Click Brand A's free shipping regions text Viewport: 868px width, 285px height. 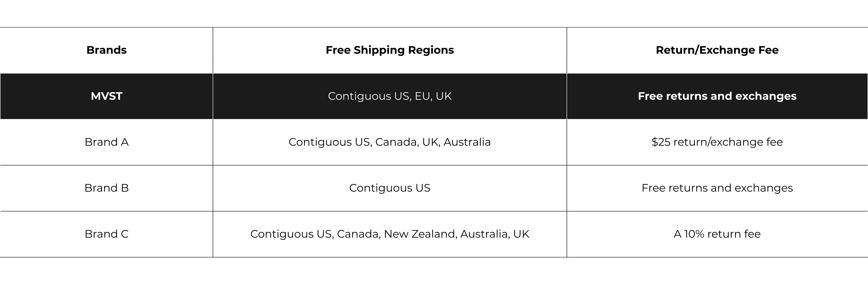point(390,142)
